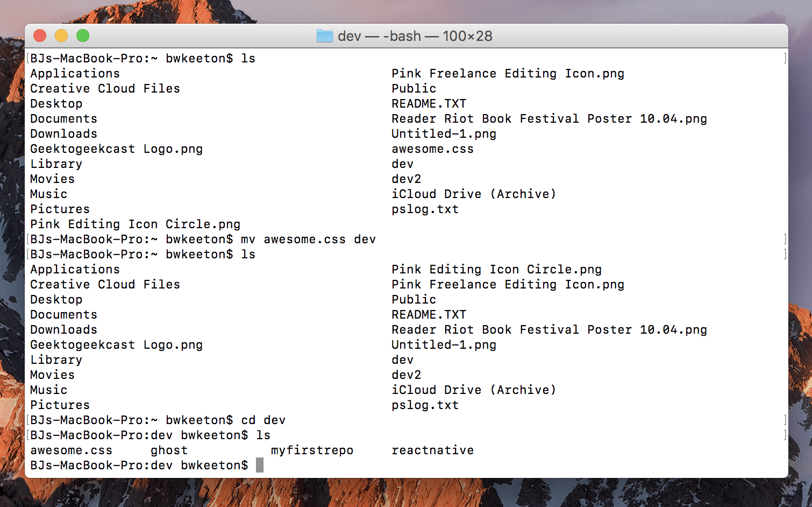Click the green full-screen zoom button
The width and height of the screenshot is (812, 507).
point(83,35)
